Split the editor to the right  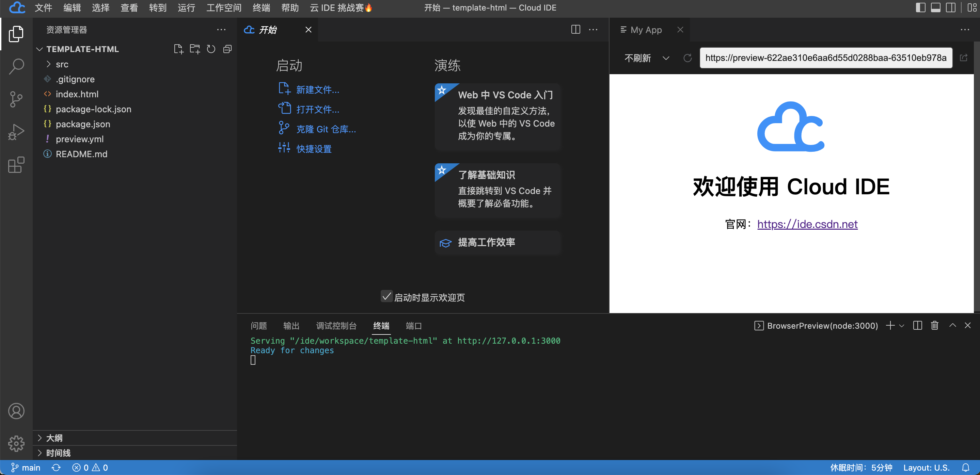575,30
